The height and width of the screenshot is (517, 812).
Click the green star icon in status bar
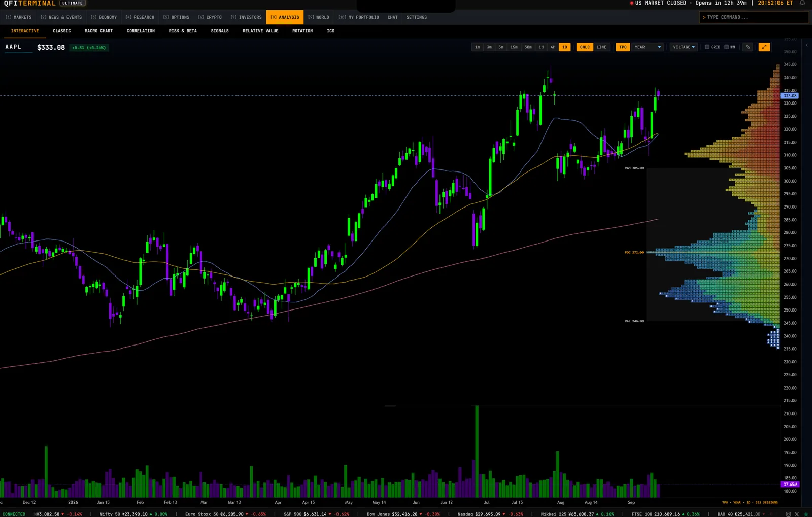806,514
